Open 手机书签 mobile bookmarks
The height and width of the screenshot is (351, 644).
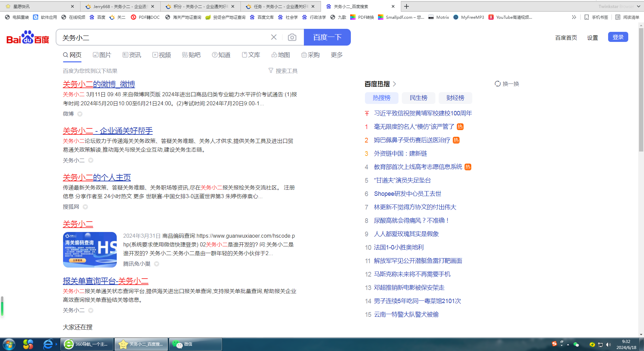point(596,17)
